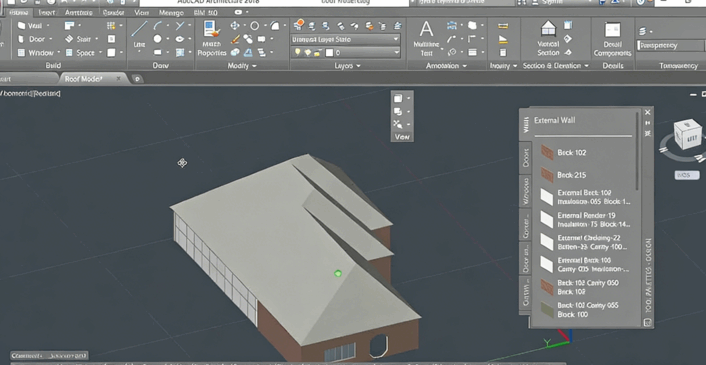Switch to the Insert ribbon tab
Image resolution: width=706 pixels, height=365 pixels.
coord(46,13)
